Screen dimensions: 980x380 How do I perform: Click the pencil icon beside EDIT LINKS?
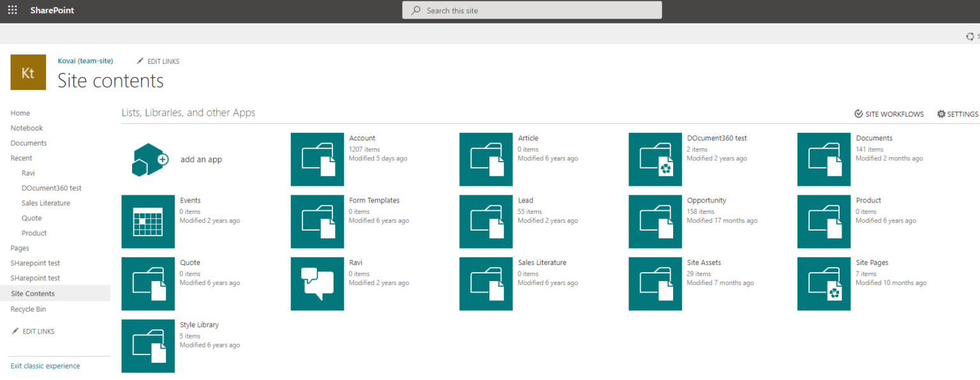(140, 61)
